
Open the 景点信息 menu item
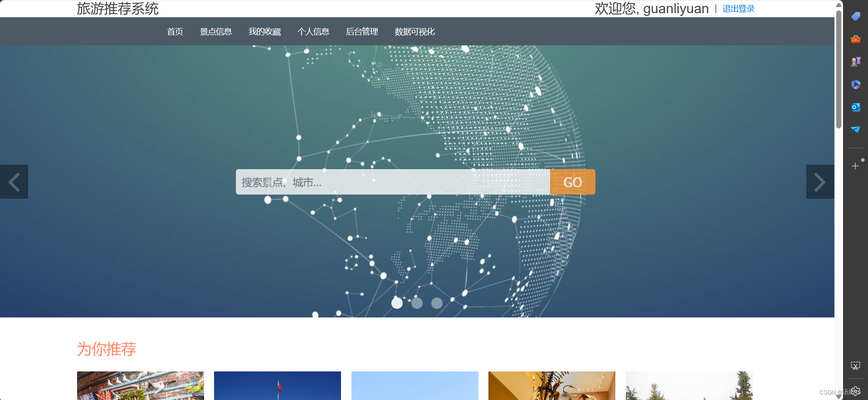[216, 32]
